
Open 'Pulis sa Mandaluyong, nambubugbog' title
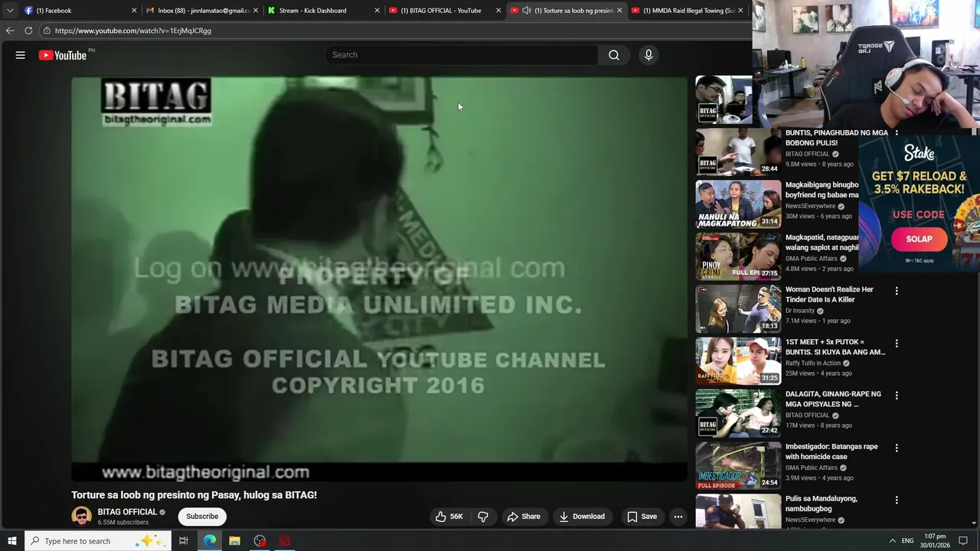[822, 504]
